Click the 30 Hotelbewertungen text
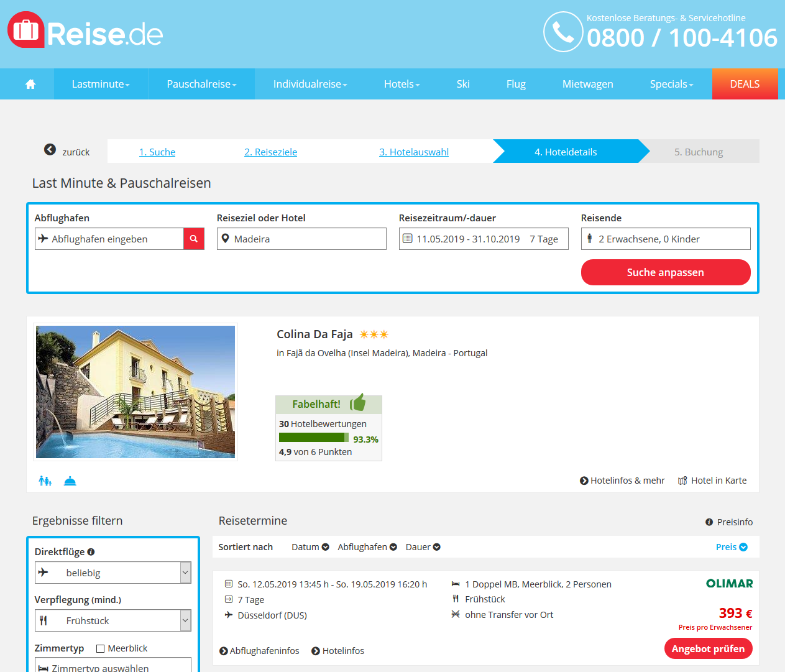Screen dimensions: 785x672 323,424
